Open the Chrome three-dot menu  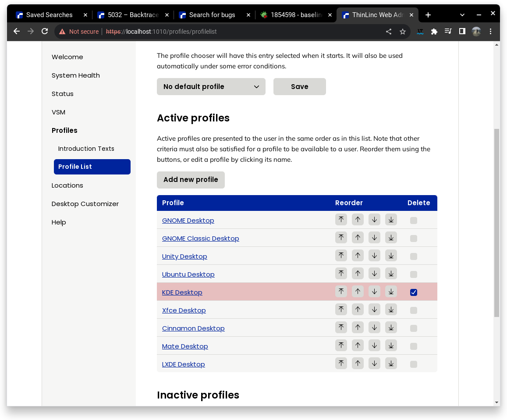tap(490, 32)
